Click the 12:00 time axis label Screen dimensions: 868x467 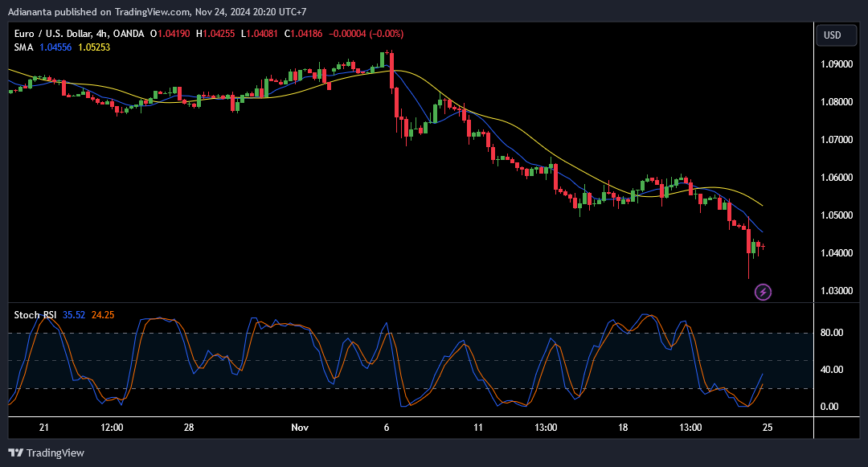click(112, 427)
